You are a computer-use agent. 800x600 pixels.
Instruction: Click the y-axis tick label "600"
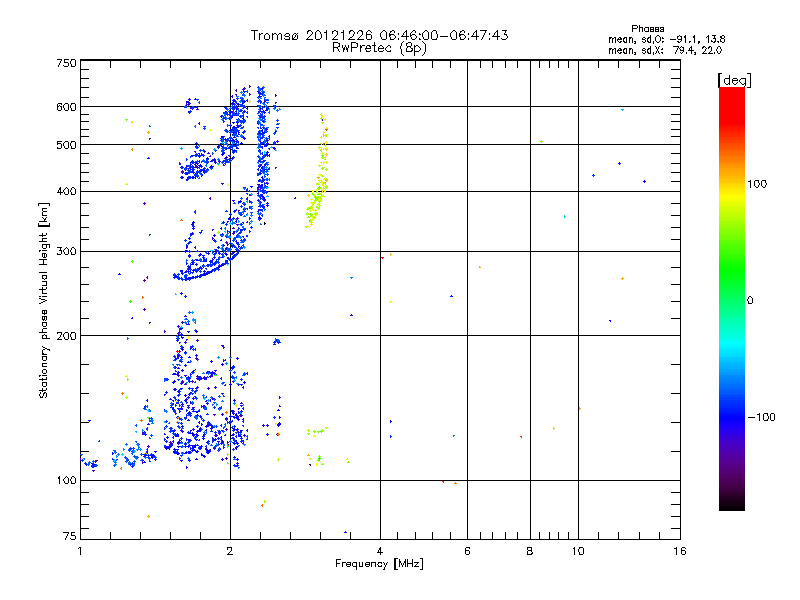click(66, 107)
